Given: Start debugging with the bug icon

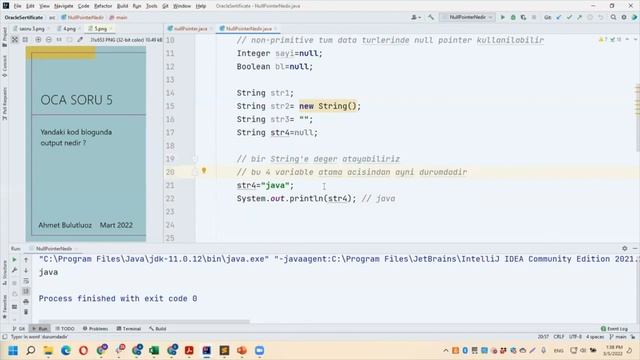Looking at the screenshot, I should pyautogui.click(x=513, y=17).
